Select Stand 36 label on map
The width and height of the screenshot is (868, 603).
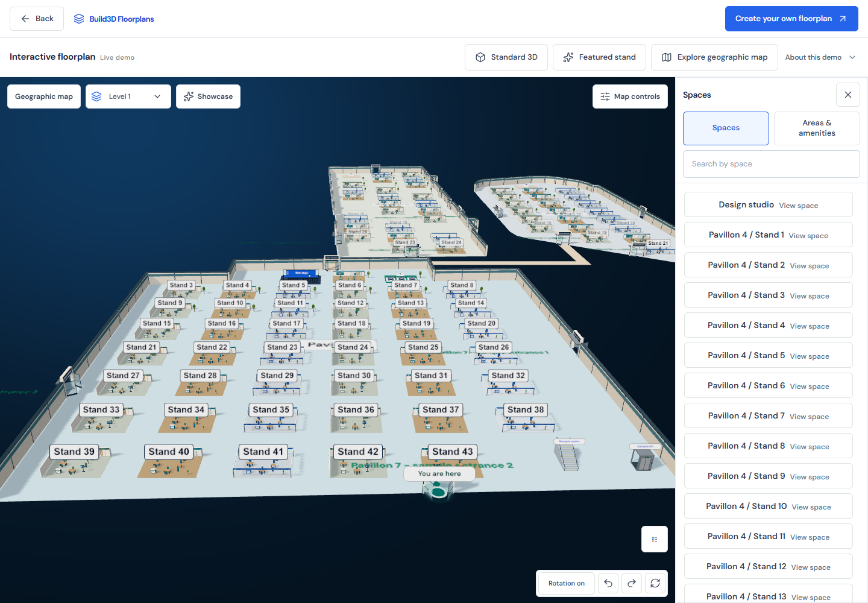tap(356, 410)
